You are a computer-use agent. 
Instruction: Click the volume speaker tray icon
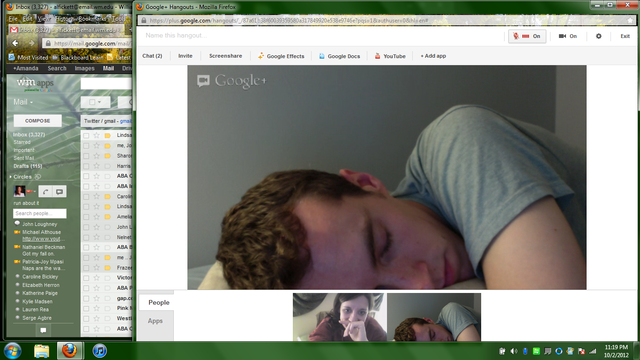click(513, 351)
